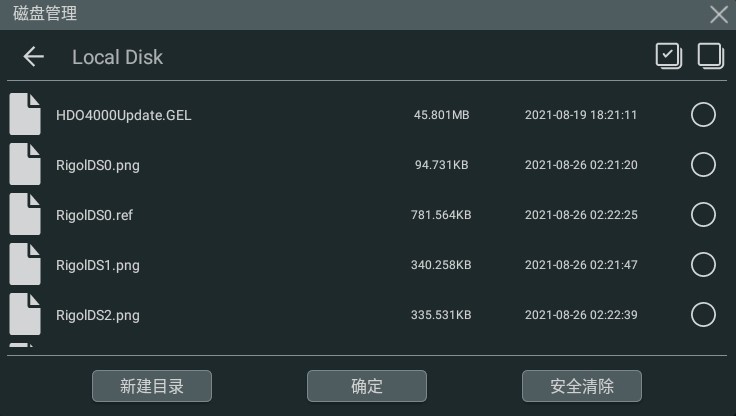Select the radio circle for RigolDS2.png
Screen dimensions: 736x416
tap(703, 315)
